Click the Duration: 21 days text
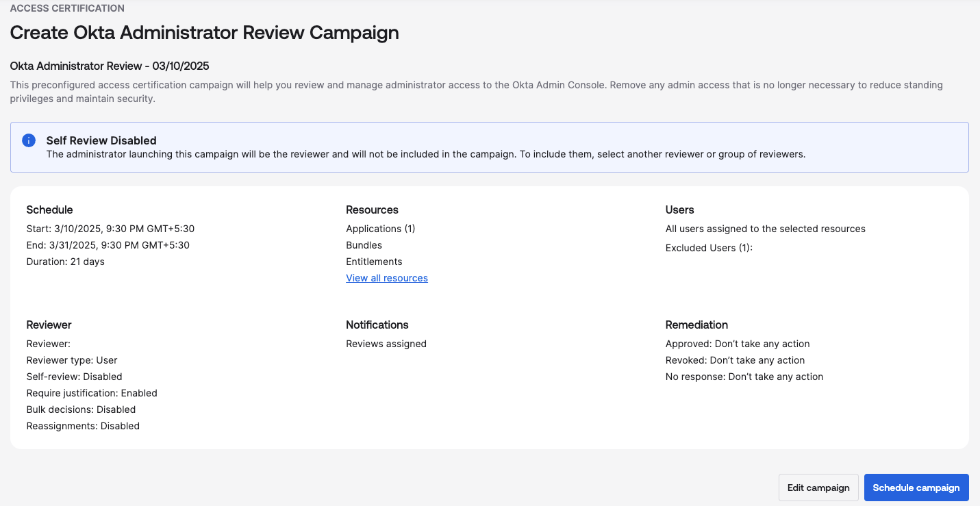Viewport: 980px width, 506px height. (65, 262)
